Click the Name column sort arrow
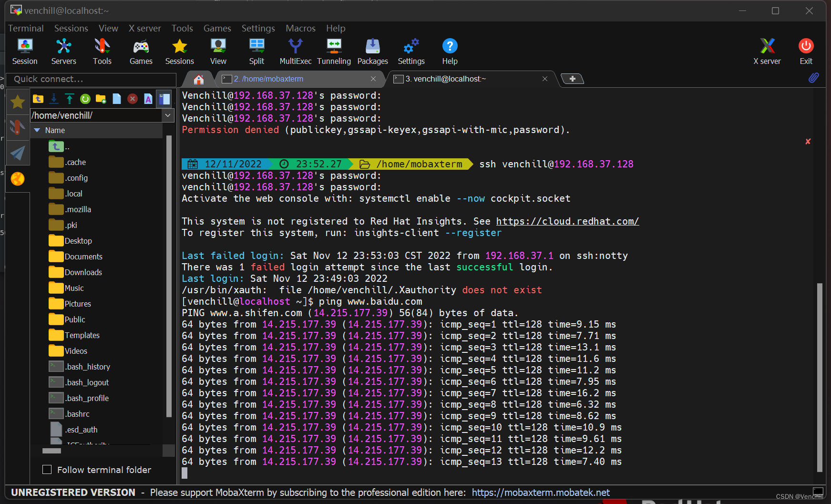Viewport: 831px width, 504px height. click(x=37, y=130)
